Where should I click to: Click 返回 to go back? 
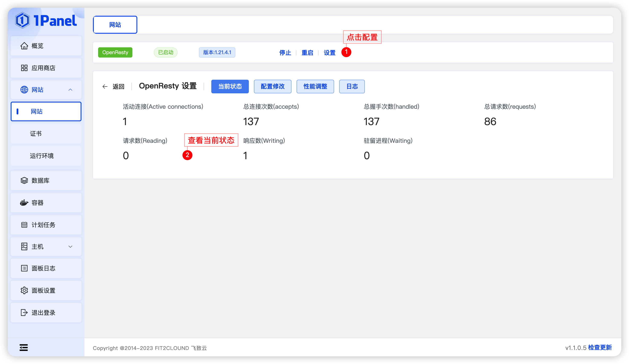pos(118,86)
